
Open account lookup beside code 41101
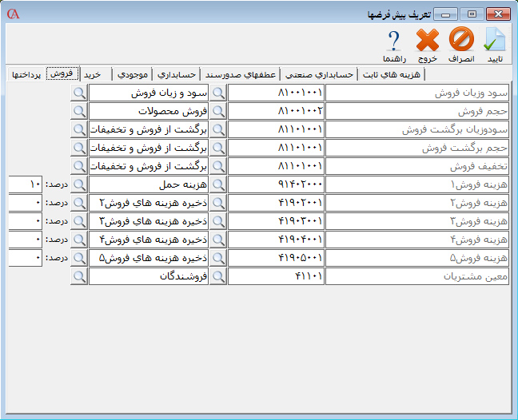point(218,276)
